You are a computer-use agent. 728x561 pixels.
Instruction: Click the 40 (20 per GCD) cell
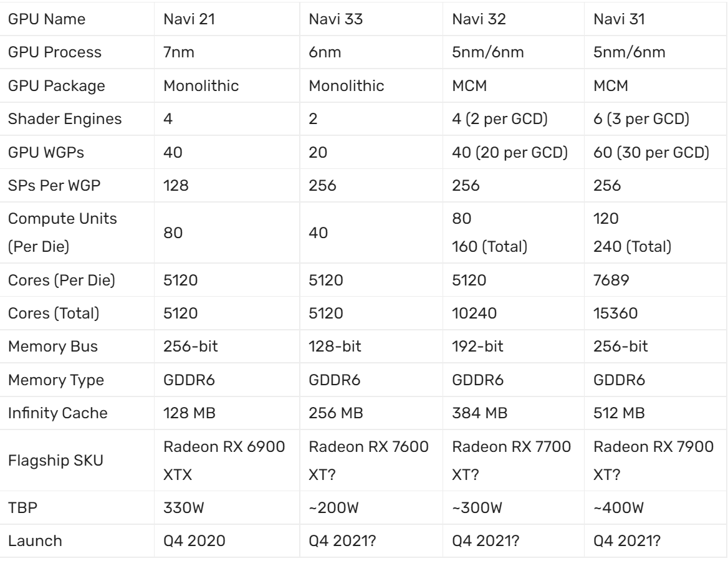point(509,153)
